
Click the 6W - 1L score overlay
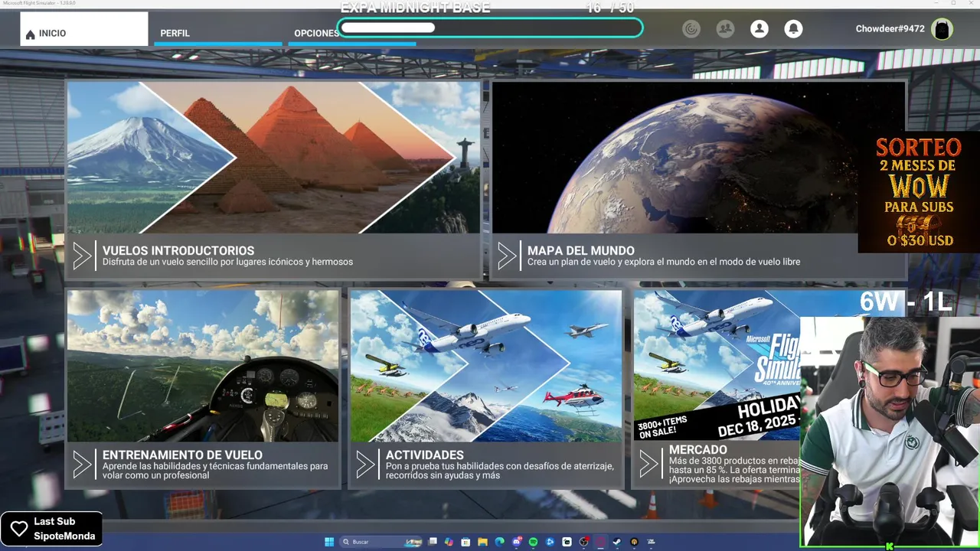point(906,302)
